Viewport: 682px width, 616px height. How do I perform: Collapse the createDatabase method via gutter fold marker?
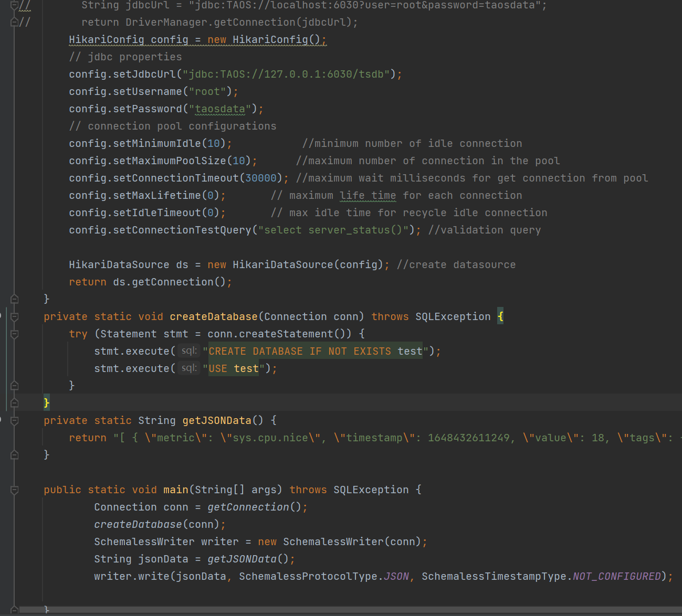click(x=14, y=316)
